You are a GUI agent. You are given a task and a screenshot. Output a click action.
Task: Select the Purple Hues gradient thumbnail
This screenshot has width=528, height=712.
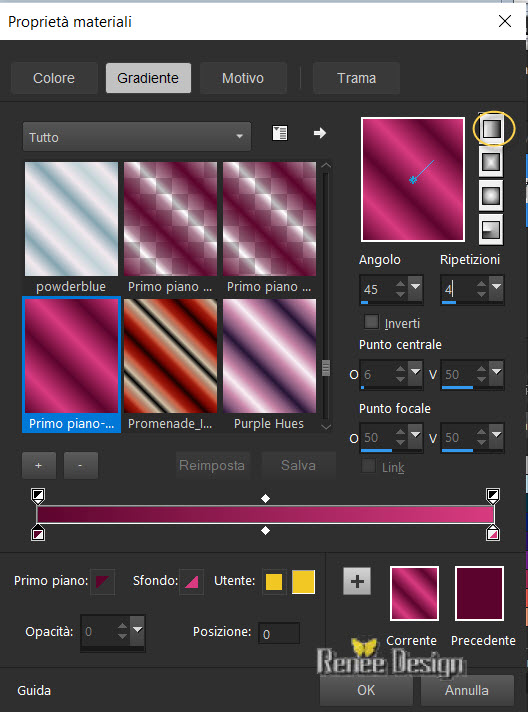[269, 365]
